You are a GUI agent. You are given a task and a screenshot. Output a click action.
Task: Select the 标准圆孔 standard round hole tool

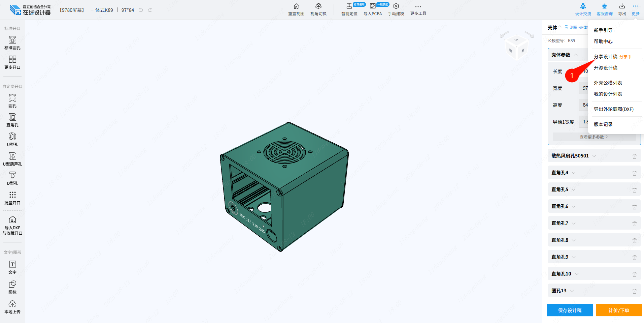(x=12, y=43)
